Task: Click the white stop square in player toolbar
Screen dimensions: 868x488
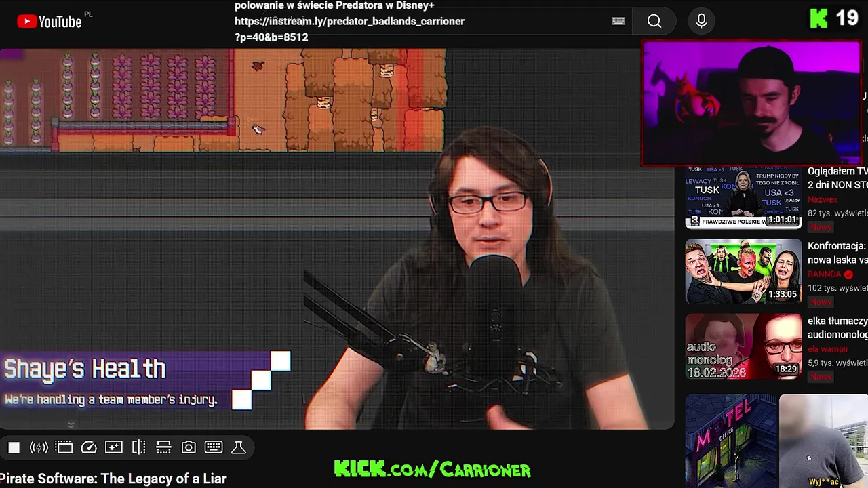Action: click(x=14, y=447)
